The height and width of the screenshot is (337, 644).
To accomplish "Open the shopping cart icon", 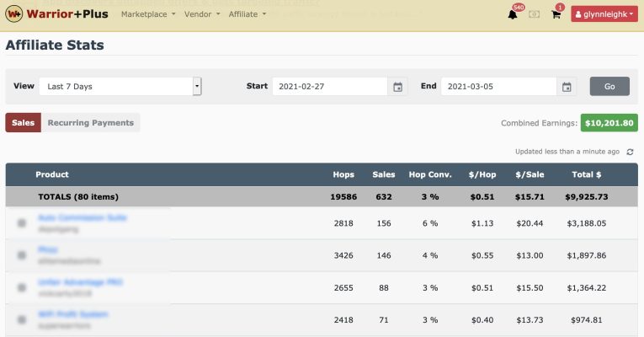I will [556, 15].
